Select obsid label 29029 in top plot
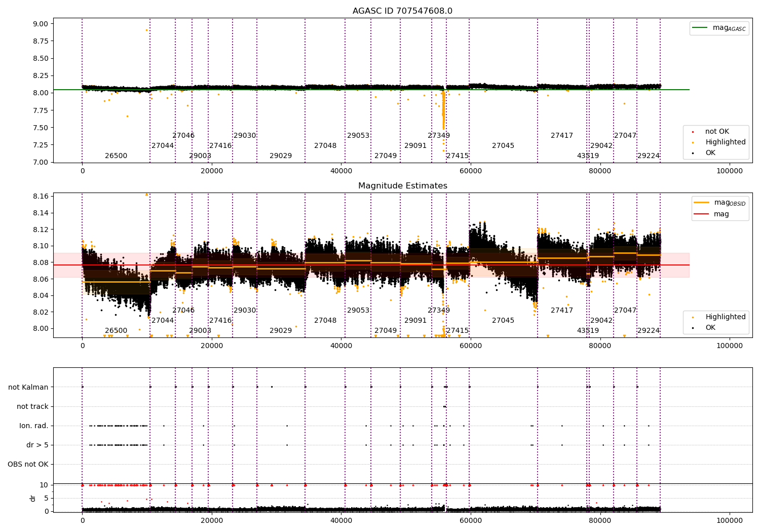Screen dimensions: 760x532 click(281, 156)
